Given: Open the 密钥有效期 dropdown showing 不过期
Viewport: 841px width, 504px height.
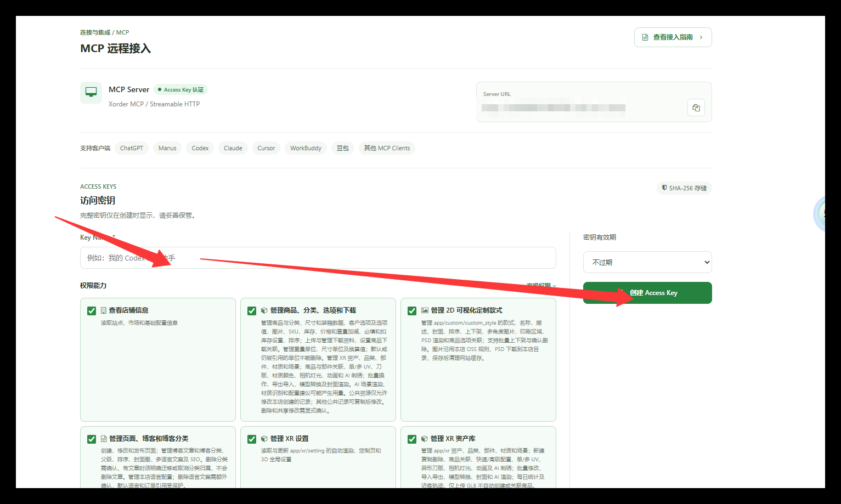Looking at the screenshot, I should (647, 262).
